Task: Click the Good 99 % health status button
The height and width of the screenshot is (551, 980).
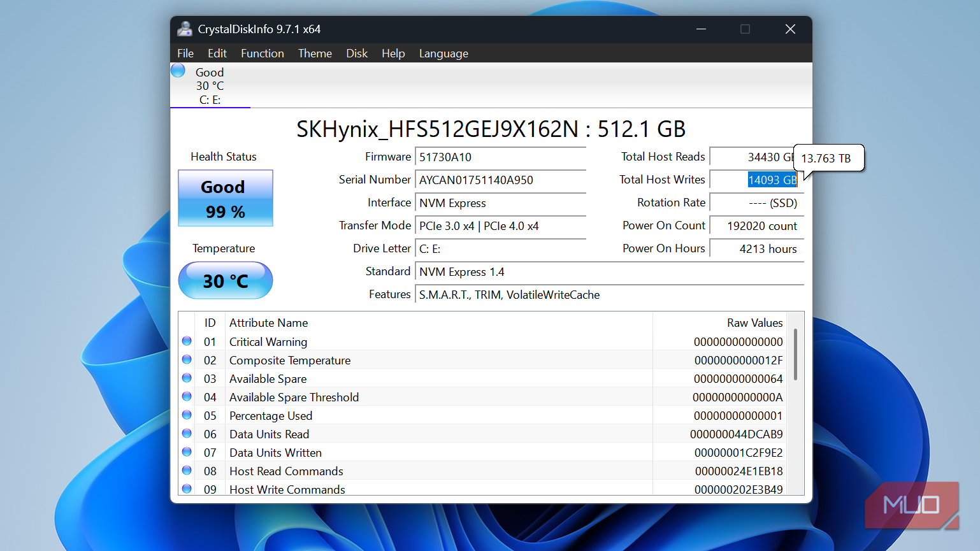Action: coord(226,198)
